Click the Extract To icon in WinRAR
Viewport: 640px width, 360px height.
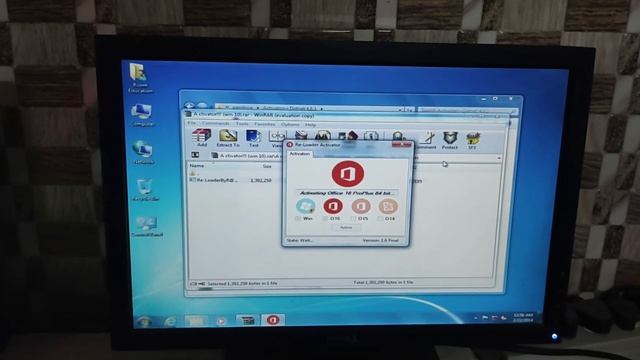(228, 138)
